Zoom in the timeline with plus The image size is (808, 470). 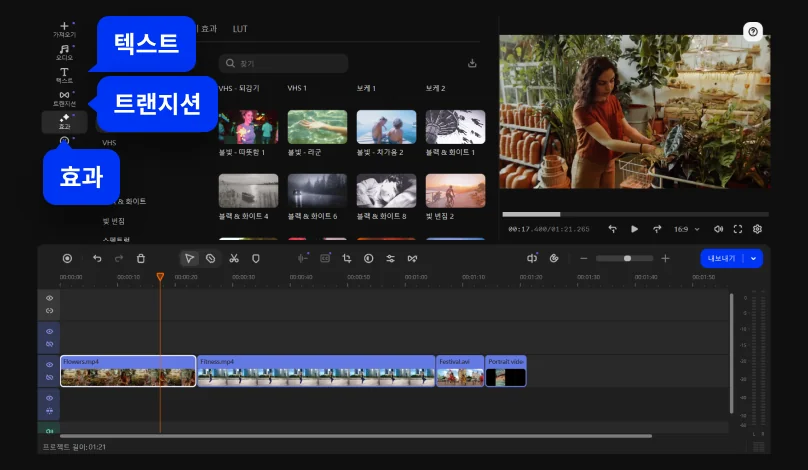pos(665,258)
